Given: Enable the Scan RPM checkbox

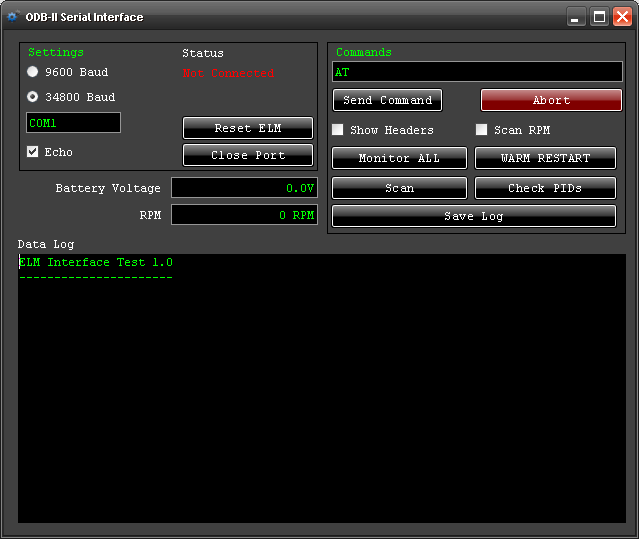Looking at the screenshot, I should pyautogui.click(x=482, y=130).
